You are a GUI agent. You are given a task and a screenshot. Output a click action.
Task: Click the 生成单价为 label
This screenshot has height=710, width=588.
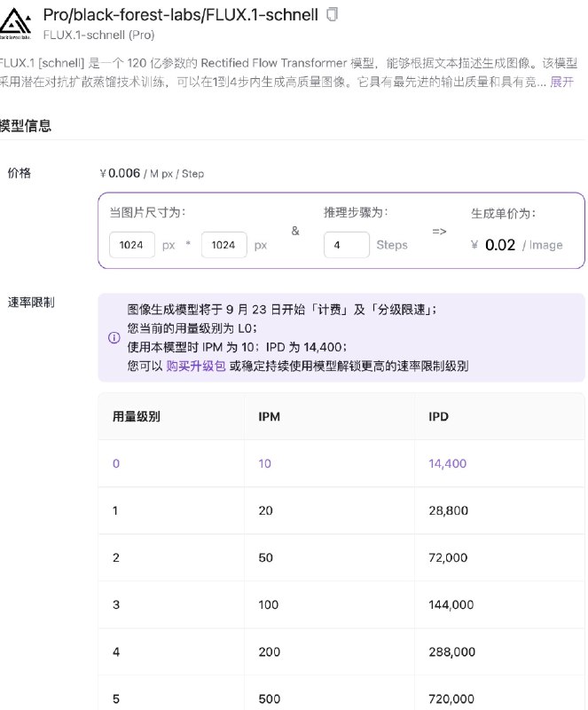504,213
